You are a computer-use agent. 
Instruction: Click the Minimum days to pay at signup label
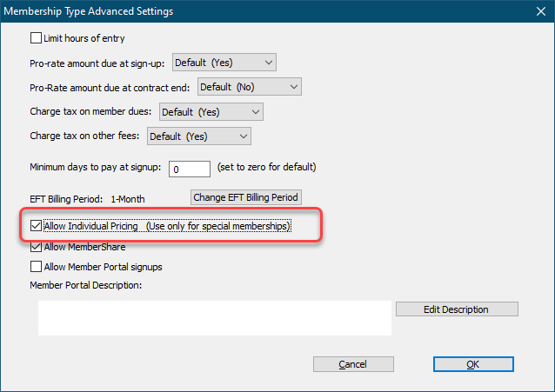pyautogui.click(x=96, y=167)
